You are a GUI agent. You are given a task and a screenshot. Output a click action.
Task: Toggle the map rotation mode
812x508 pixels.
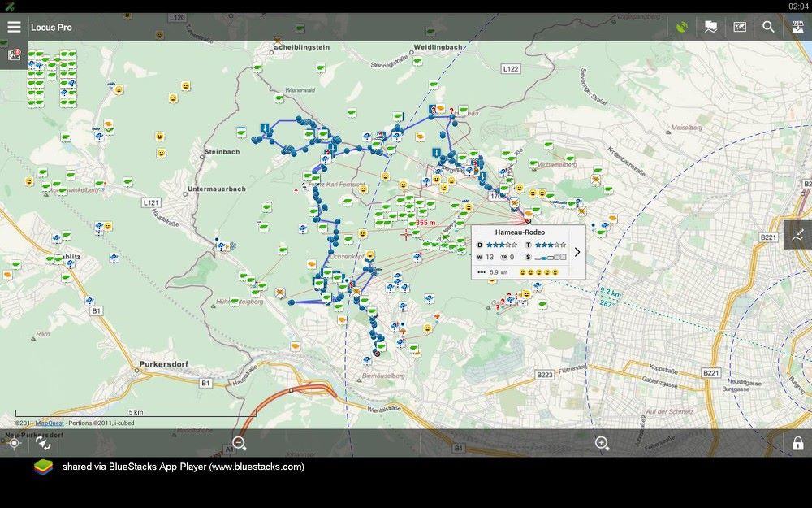tap(44, 443)
